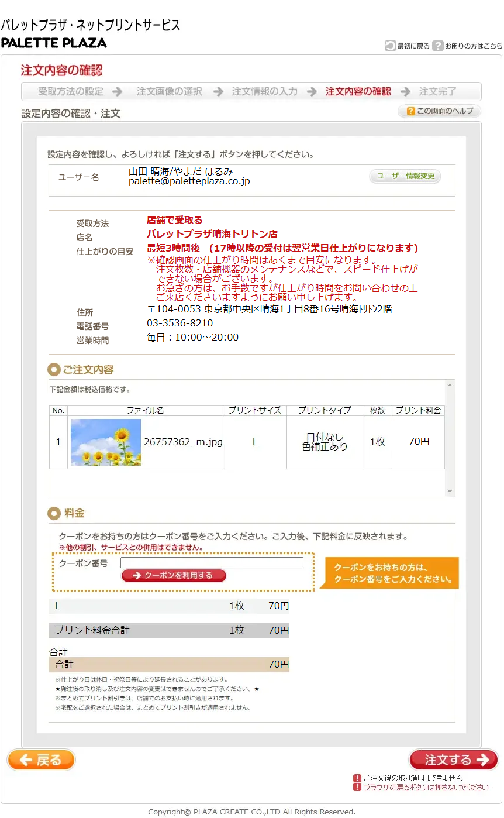The image size is (504, 818).
Task: Open この画面のヘルプ help button
Action: (x=440, y=111)
